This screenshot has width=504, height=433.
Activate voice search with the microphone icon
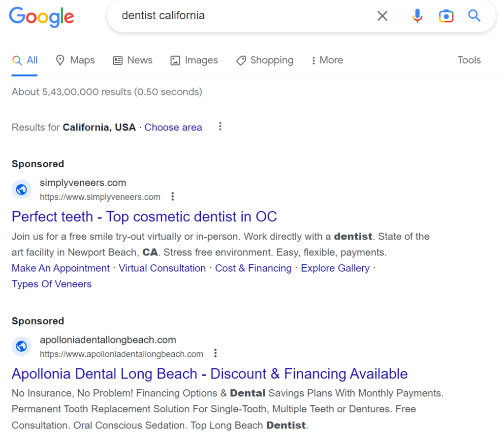click(417, 15)
